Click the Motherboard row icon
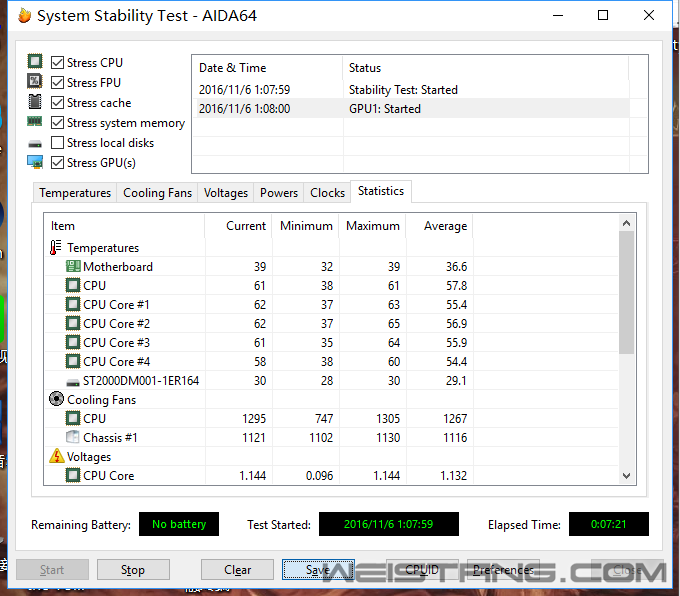 coord(73,266)
